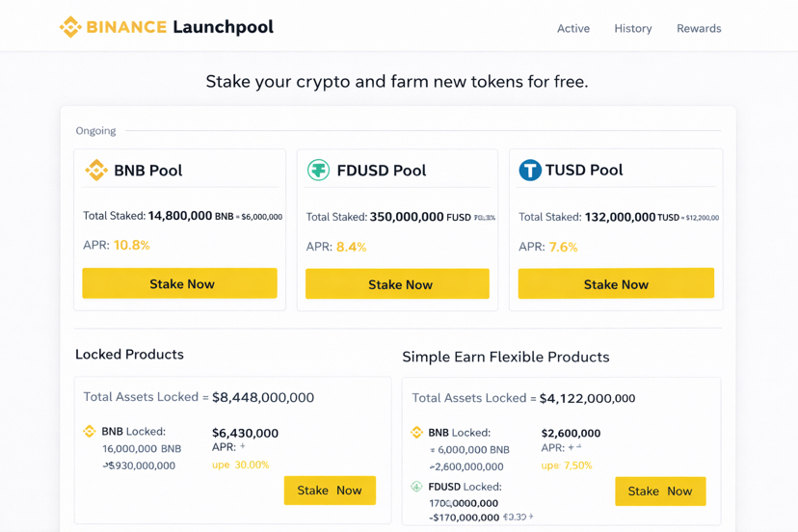Click FDUSD icon in Simple Earn Flexible
This screenshot has height=532, width=798.
[x=416, y=487]
